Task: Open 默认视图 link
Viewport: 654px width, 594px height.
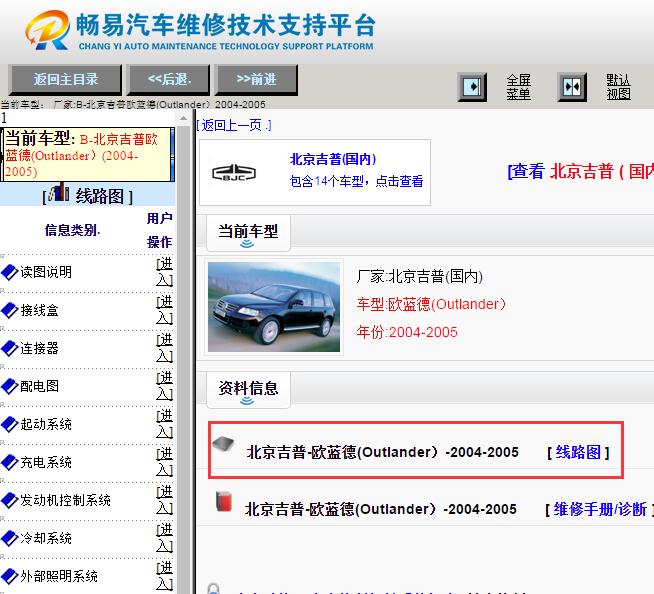Action: 618,87
